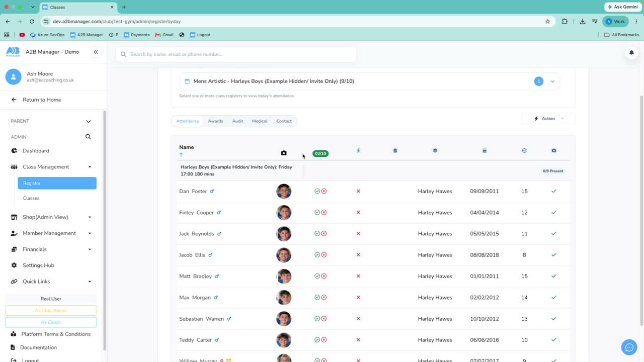Click the admin menu search magnifier icon
The height and width of the screenshot is (362, 644).
tap(88, 137)
